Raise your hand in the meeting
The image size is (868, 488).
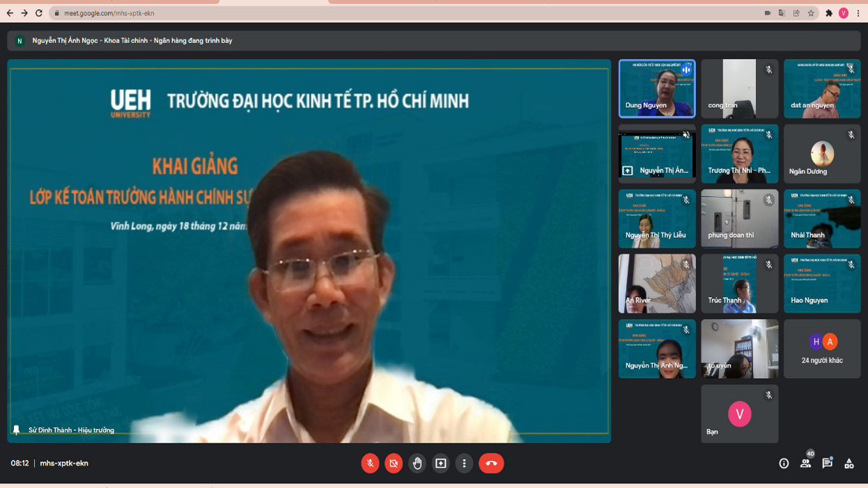click(x=417, y=463)
